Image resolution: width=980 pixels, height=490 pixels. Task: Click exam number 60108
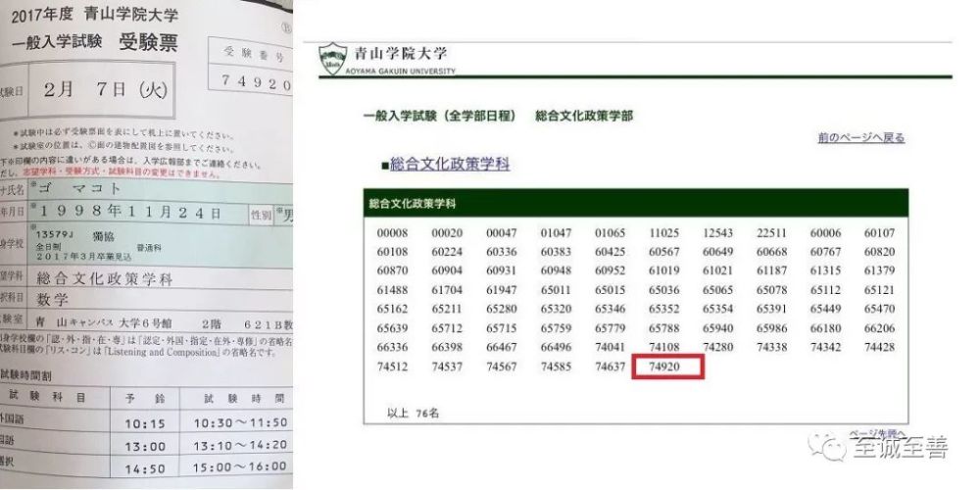click(x=392, y=252)
